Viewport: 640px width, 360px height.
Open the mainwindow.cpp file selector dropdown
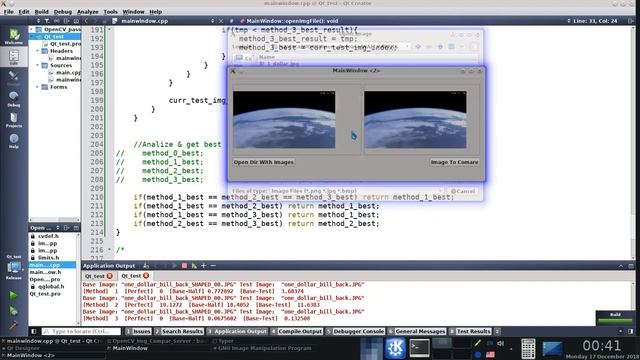[212, 21]
